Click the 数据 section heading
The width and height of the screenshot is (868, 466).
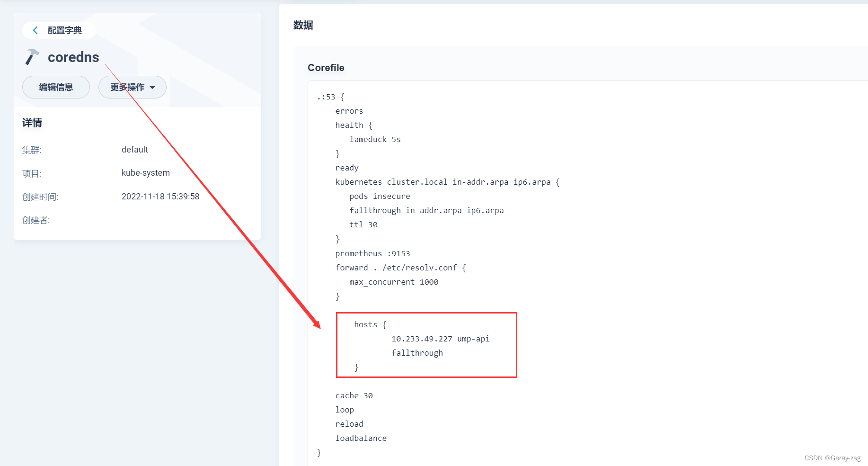pos(303,25)
